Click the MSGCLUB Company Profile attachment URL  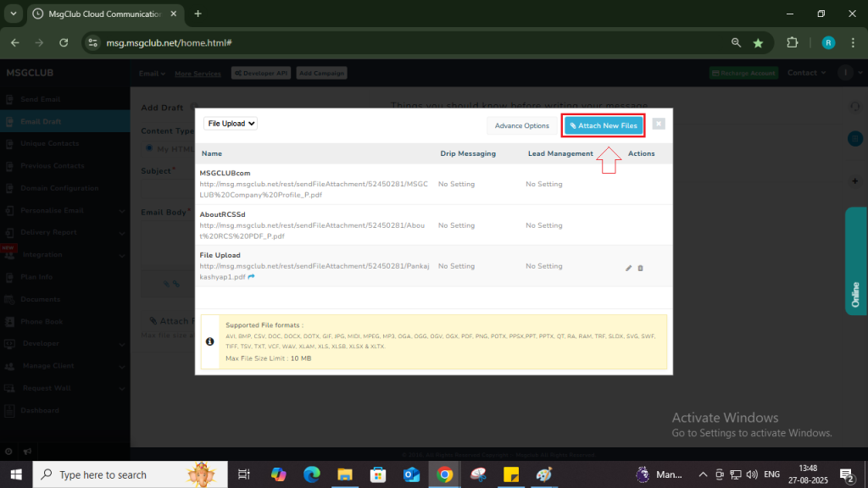(314, 189)
